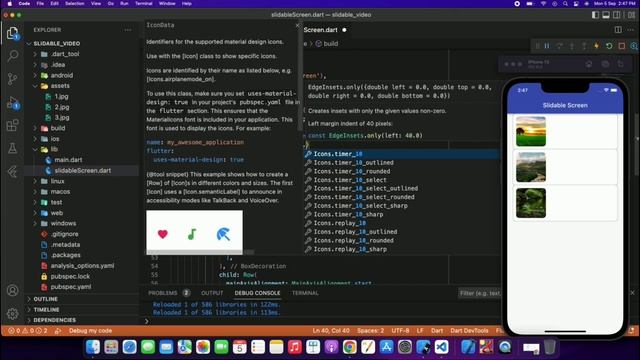Open the Flutter sidebar icon below Testing
The image size is (640, 360).
coord(13,171)
